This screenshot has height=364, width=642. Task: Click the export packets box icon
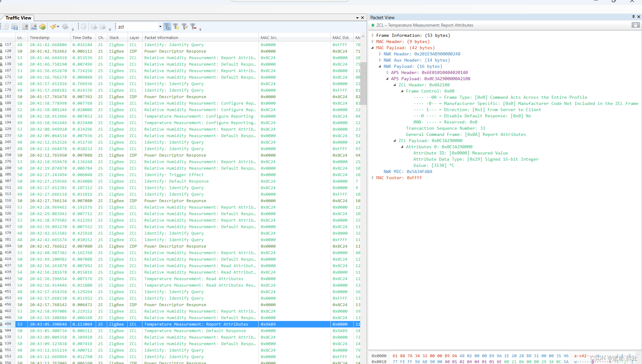(x=42, y=27)
